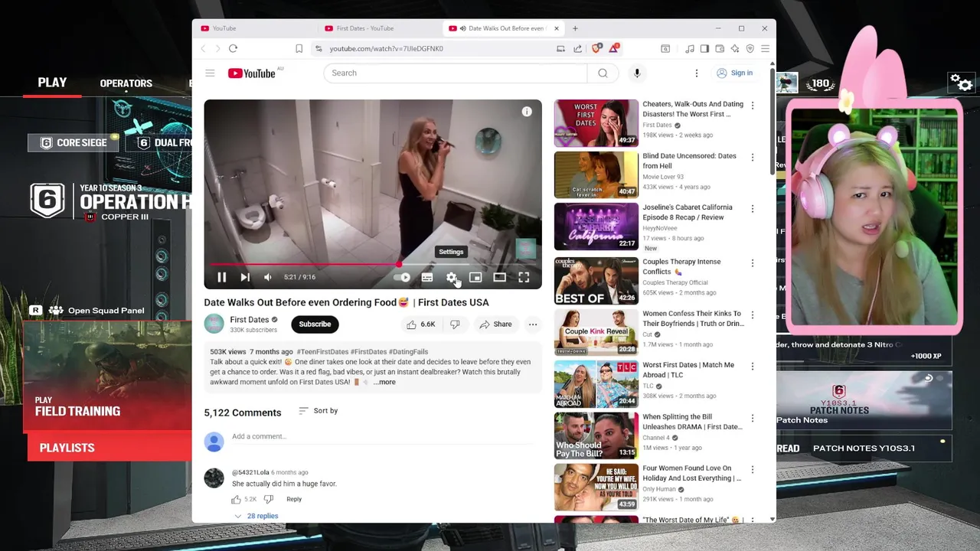Open the Leo AI sparkle icon
980x551 pixels.
[x=735, y=48]
